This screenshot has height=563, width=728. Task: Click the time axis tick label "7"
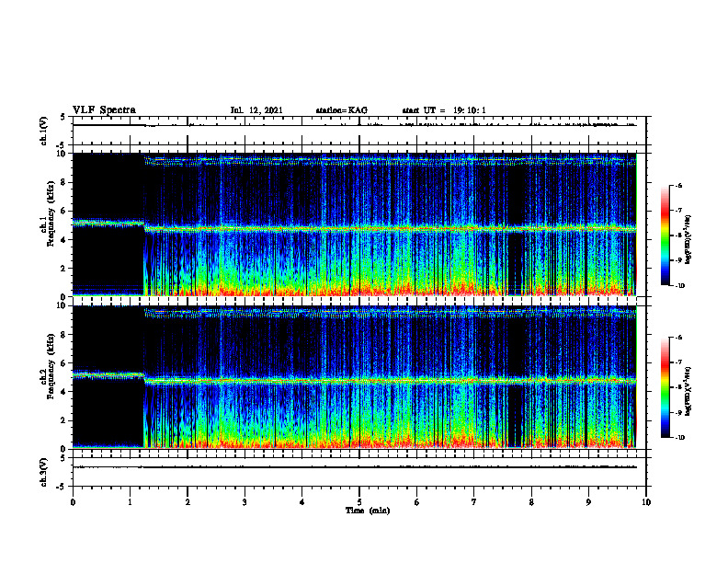[x=474, y=502]
